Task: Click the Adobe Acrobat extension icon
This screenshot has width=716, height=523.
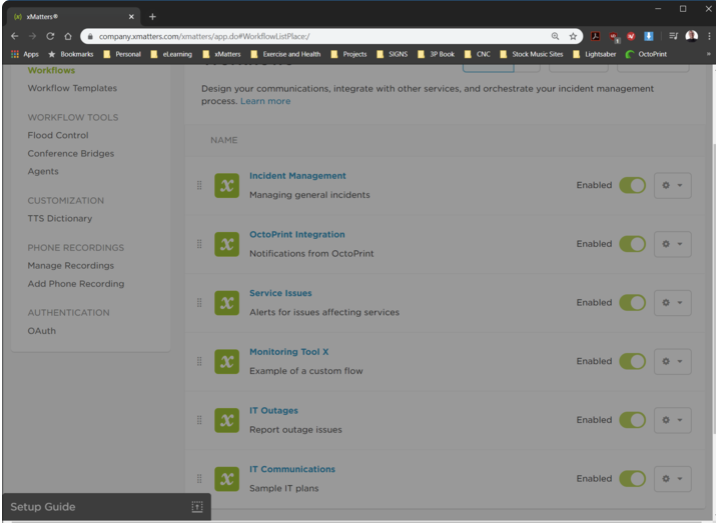Action: click(x=595, y=36)
